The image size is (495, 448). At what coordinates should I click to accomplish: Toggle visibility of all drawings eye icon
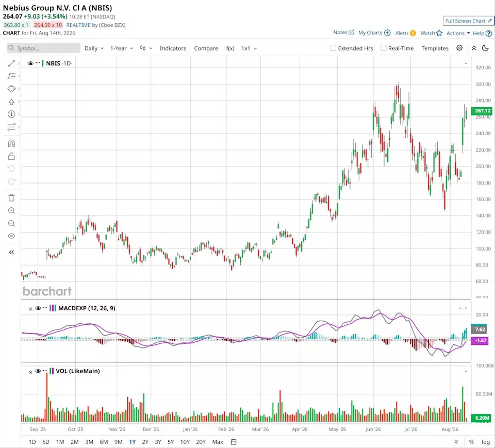[x=11, y=236]
